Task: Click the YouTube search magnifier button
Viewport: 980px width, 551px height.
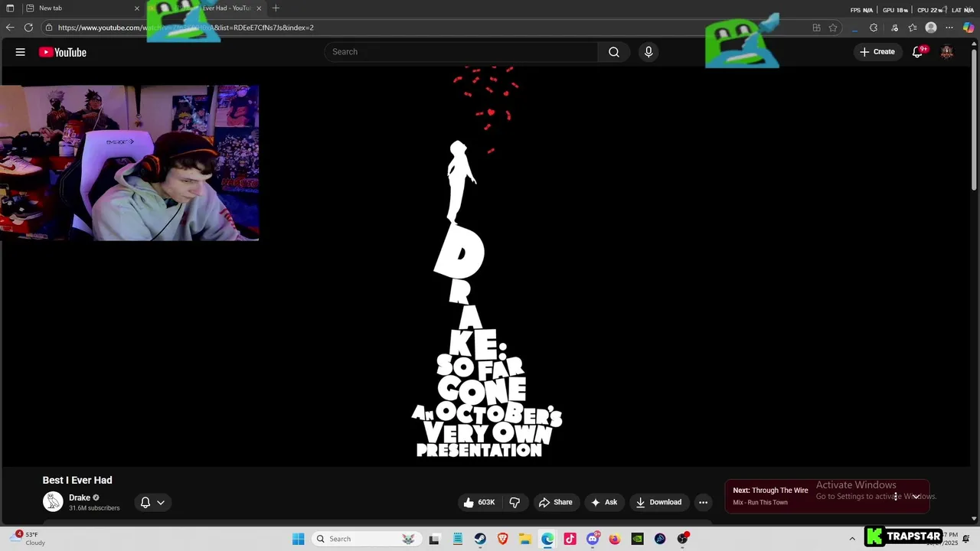Action: point(614,52)
